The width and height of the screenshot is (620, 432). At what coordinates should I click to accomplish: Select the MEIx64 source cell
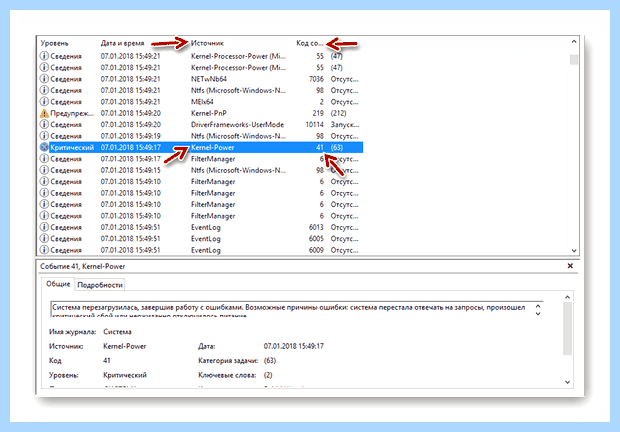[202, 102]
